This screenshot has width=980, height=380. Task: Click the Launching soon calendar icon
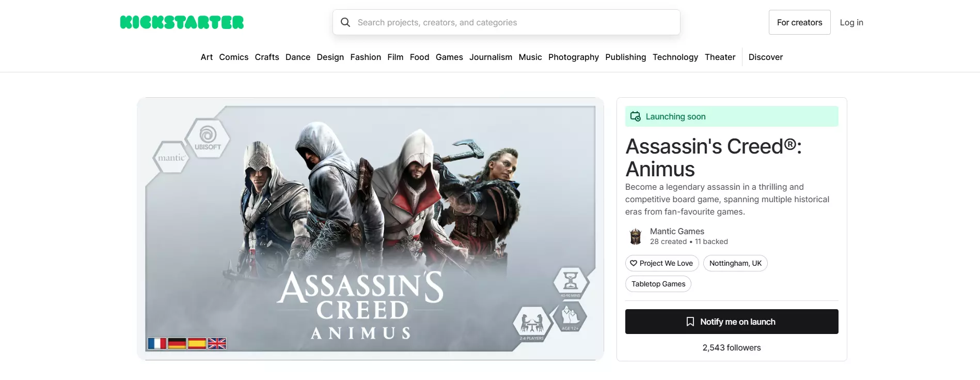pos(636,116)
